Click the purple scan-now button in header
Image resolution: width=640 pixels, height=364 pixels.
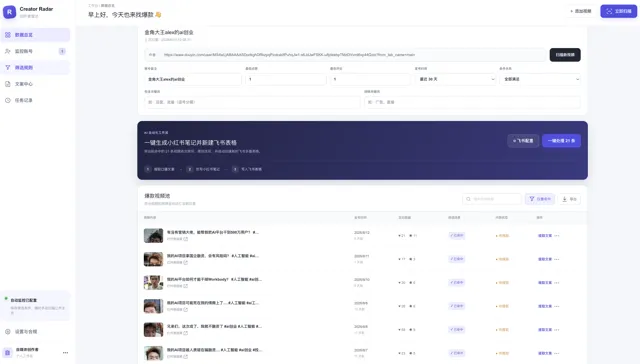(x=618, y=11)
